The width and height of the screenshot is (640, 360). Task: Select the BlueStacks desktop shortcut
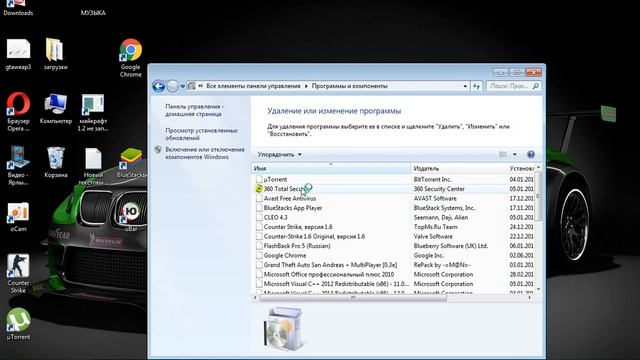(x=131, y=162)
